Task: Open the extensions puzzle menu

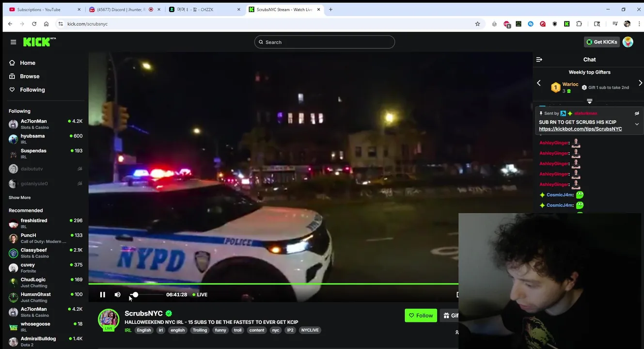Action: pyautogui.click(x=579, y=24)
